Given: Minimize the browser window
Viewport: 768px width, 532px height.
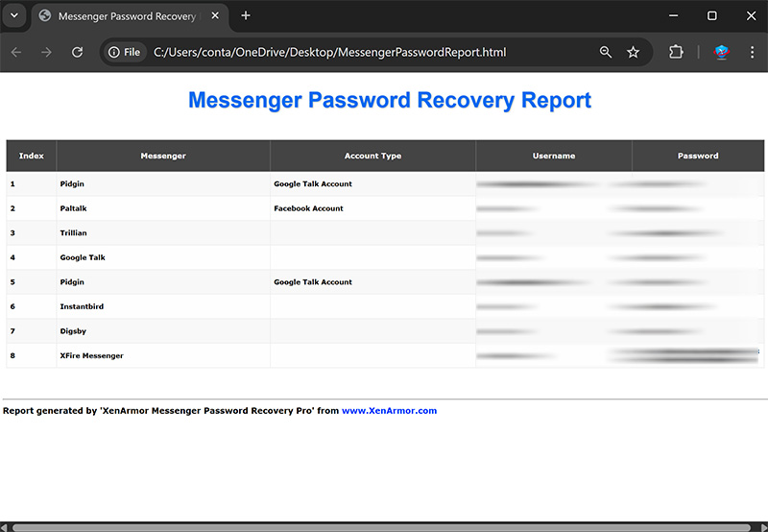Looking at the screenshot, I should 674,16.
